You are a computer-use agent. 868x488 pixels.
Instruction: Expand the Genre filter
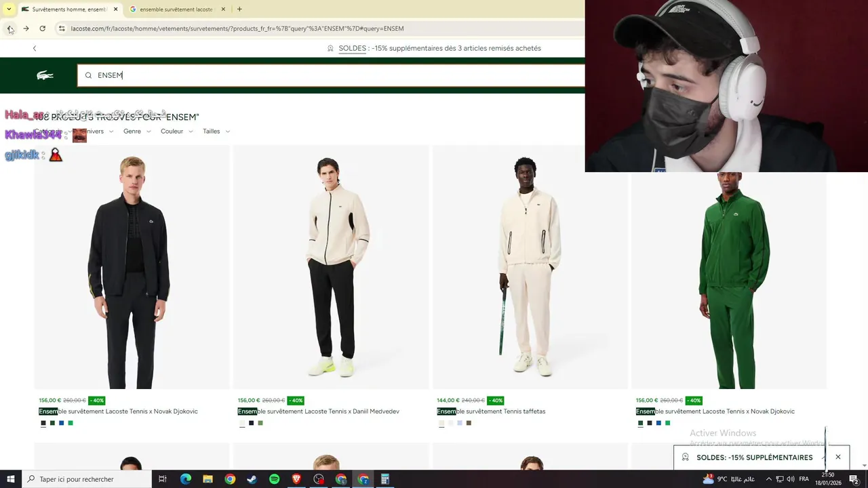[137, 131]
